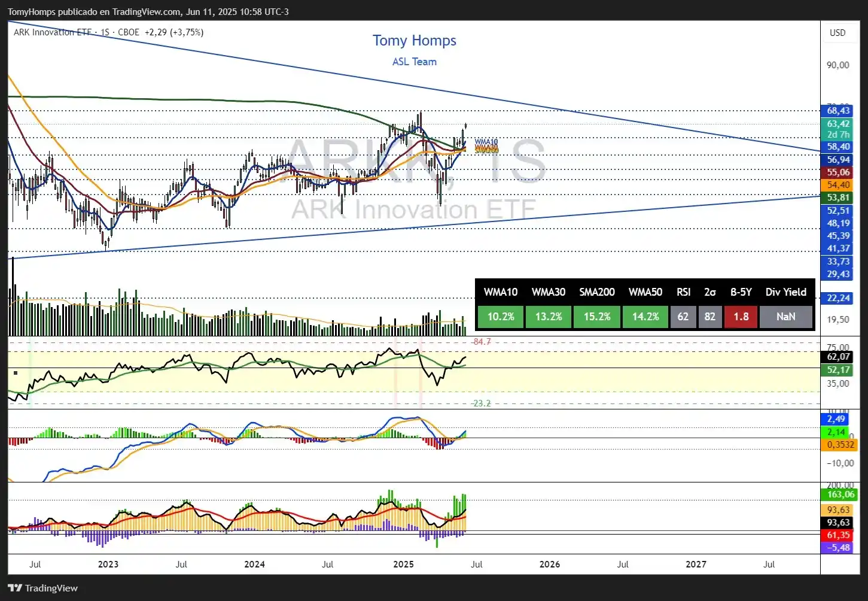The height and width of the screenshot is (601, 868).
Task: Click the orange 0,3532 histogram label
Action: (x=840, y=445)
